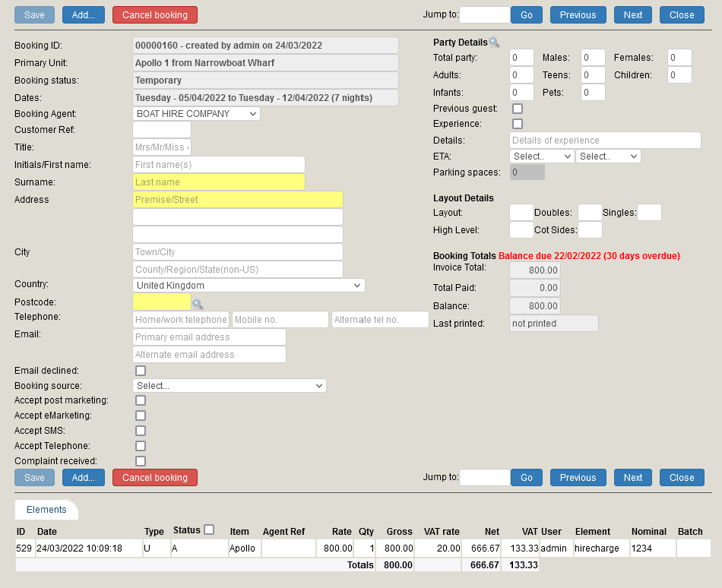Click the bottom Previous button

click(578, 478)
